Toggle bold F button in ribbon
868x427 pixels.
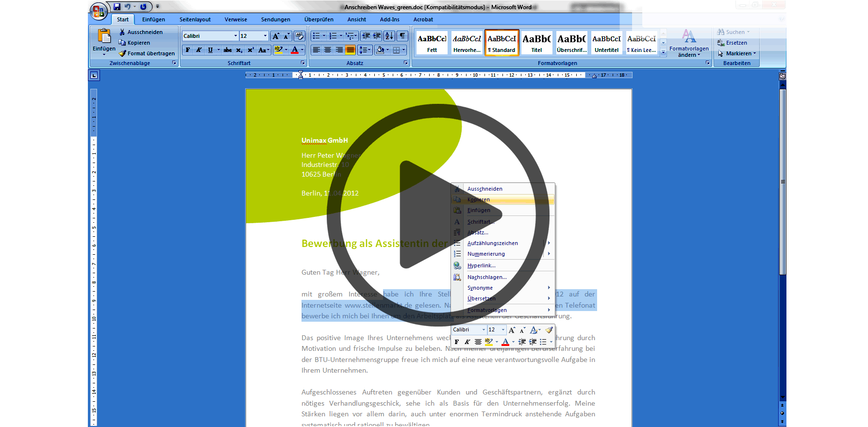point(188,50)
